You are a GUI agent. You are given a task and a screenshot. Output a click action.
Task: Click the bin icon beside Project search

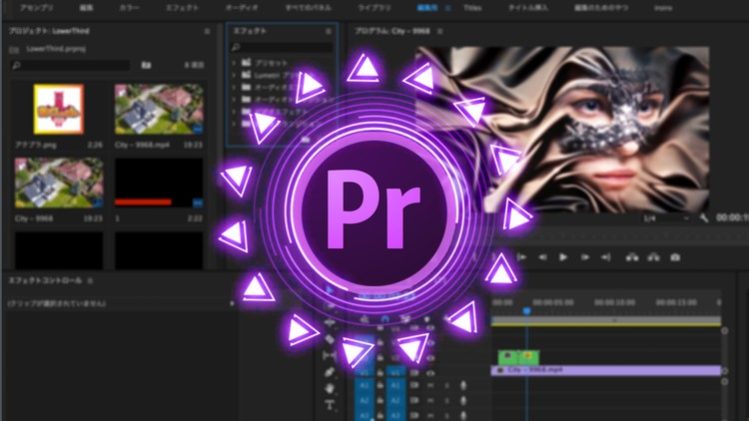[146, 65]
